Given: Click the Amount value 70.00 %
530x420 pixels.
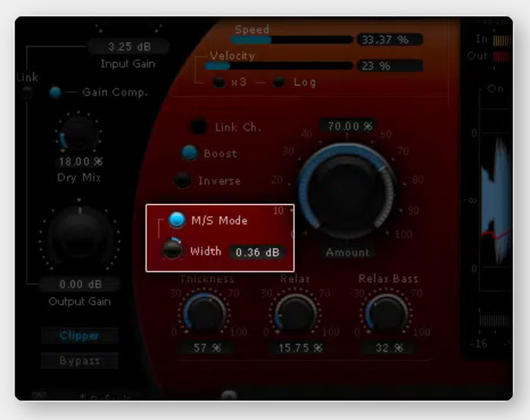Looking at the screenshot, I should point(349,126).
